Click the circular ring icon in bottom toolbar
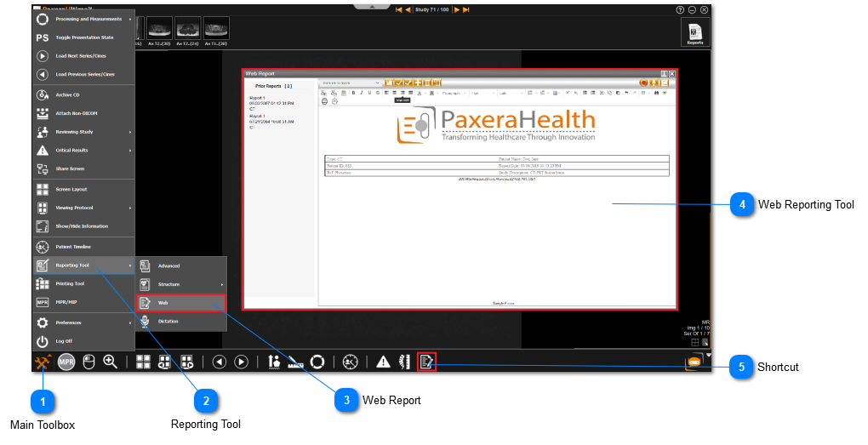The width and height of the screenshot is (868, 445). point(317,362)
